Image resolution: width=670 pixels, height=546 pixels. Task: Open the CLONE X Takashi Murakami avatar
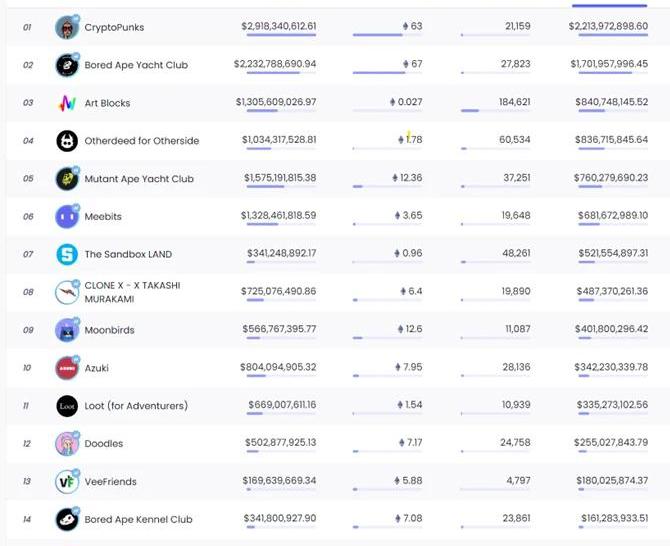pyautogui.click(x=67, y=293)
